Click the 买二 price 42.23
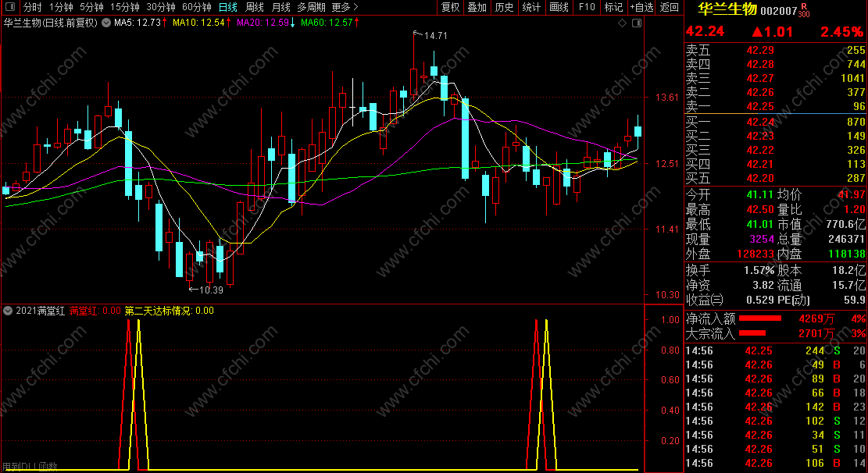868x473 pixels. 760,136
